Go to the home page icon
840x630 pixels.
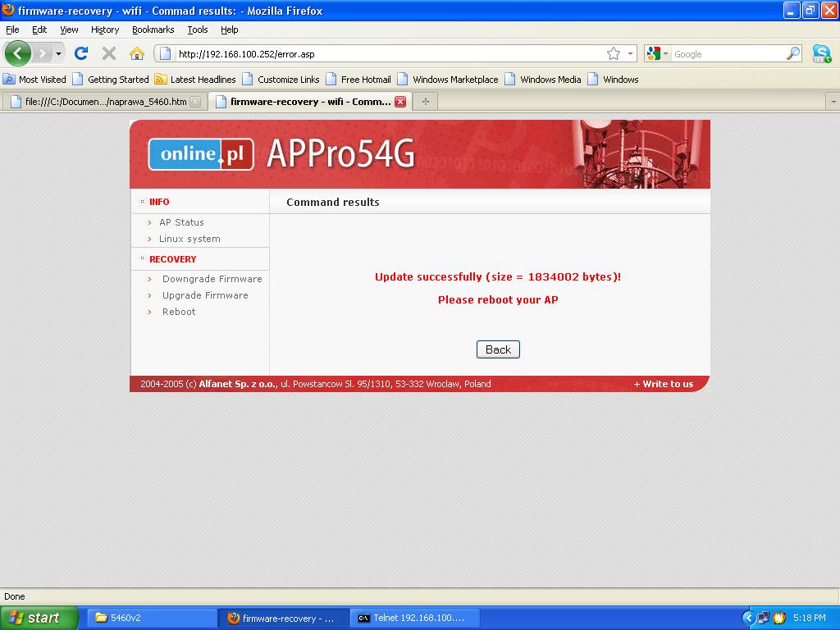pos(137,53)
